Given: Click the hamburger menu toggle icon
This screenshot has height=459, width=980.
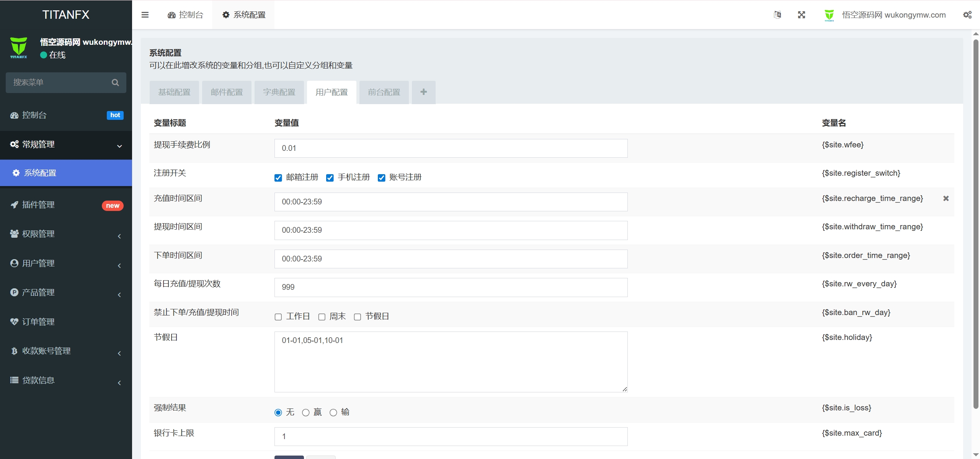Looking at the screenshot, I should click(145, 15).
